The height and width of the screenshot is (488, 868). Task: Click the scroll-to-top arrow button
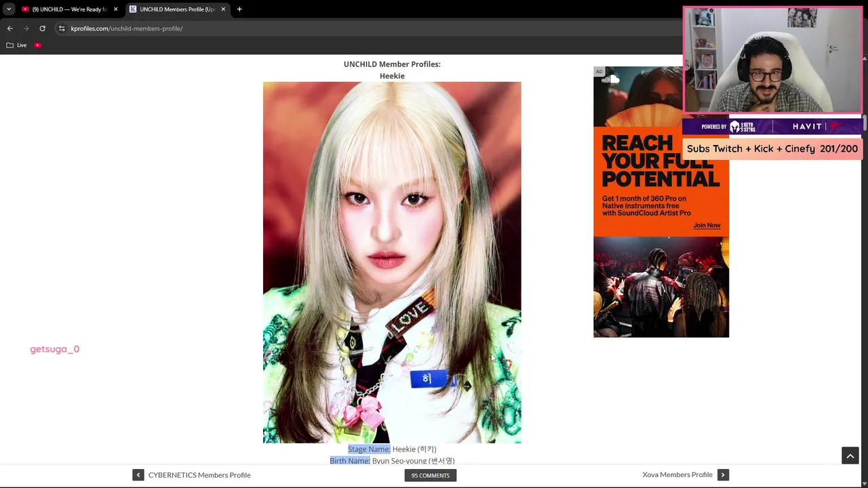850,455
